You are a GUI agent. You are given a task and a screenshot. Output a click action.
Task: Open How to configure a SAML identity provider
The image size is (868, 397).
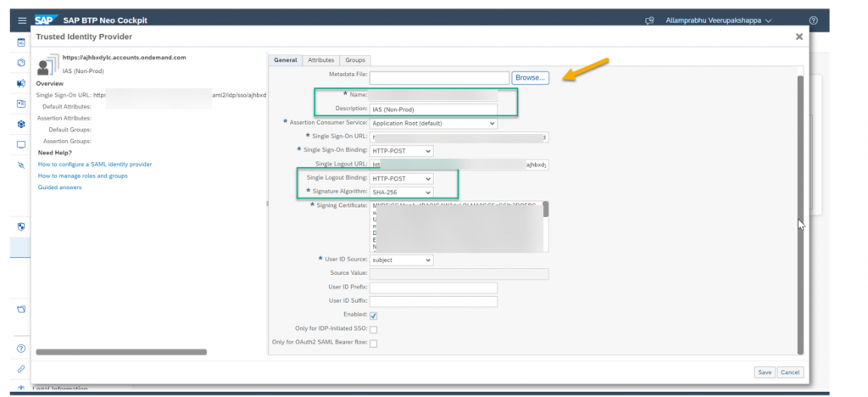pyautogui.click(x=95, y=165)
